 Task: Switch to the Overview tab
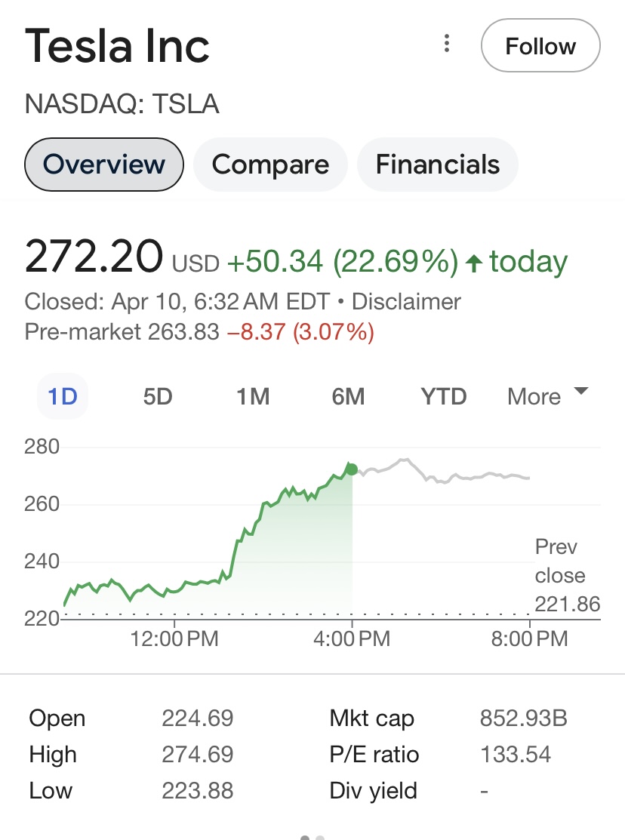[104, 165]
